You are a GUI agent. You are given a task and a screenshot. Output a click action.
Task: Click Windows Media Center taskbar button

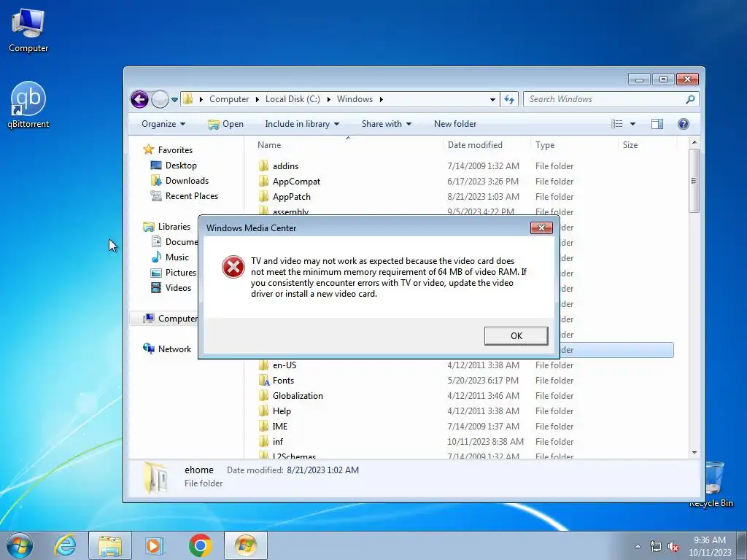(x=246, y=545)
